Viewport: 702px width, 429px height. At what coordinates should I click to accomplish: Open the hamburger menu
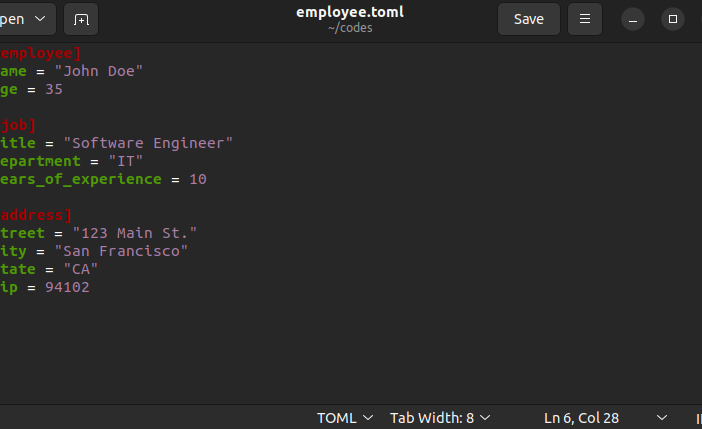585,19
